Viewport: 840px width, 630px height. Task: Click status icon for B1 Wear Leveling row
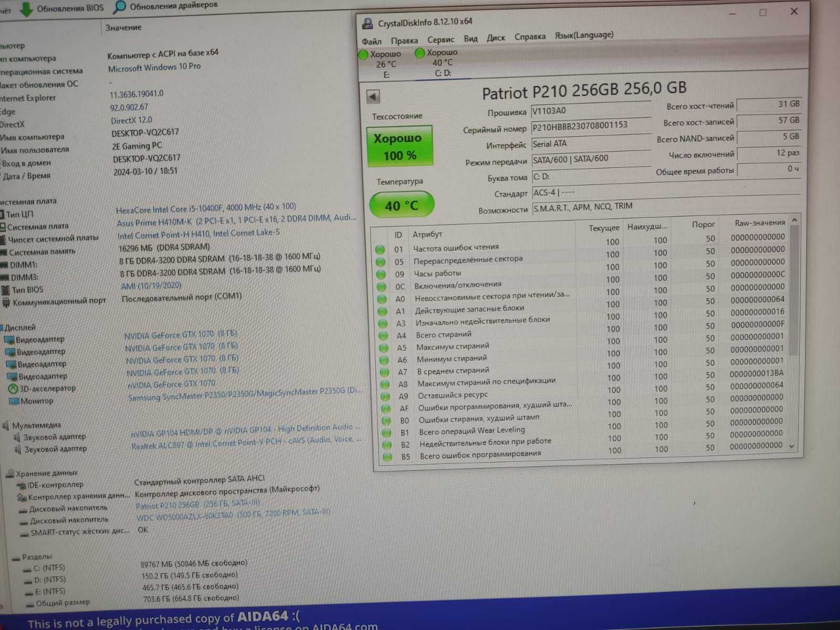[x=386, y=433]
